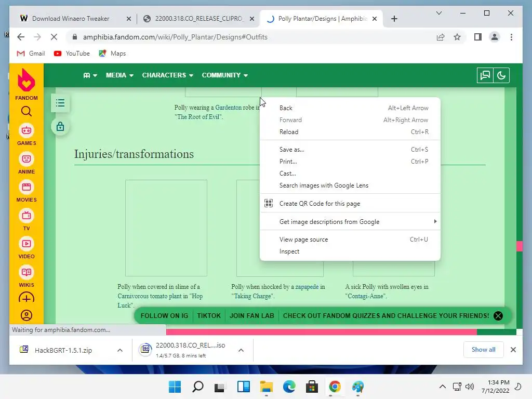The image size is (532, 399).
Task: Click the share this page icon
Action: (x=441, y=37)
